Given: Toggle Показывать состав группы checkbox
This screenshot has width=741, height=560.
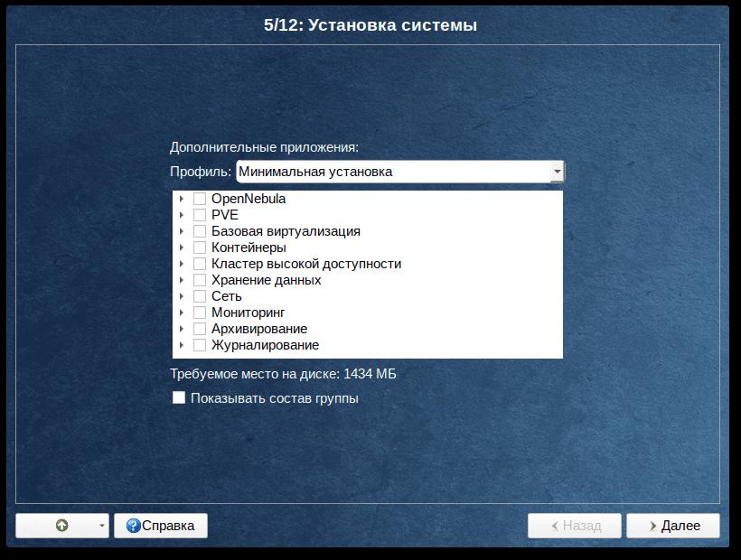Looking at the screenshot, I should pos(179,397).
